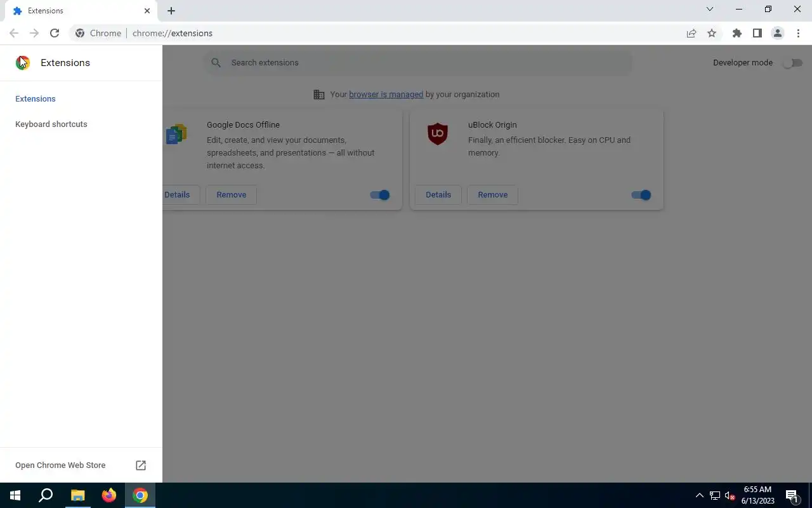Close the Extensions tab
Screen dimensions: 812x508
pos(147,11)
